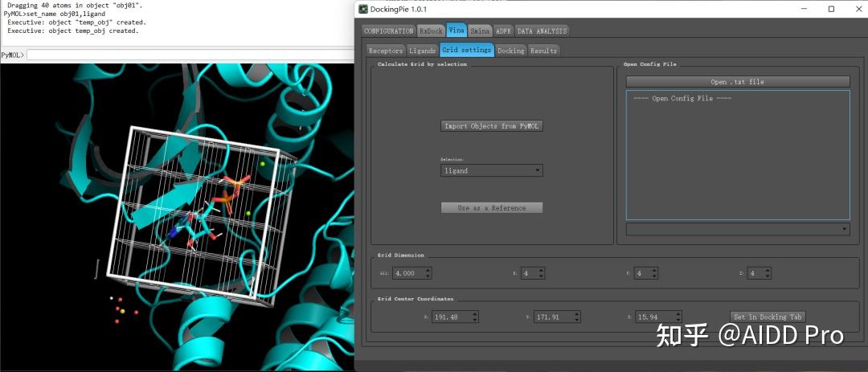Open the ligand selection dropdown

pos(492,170)
